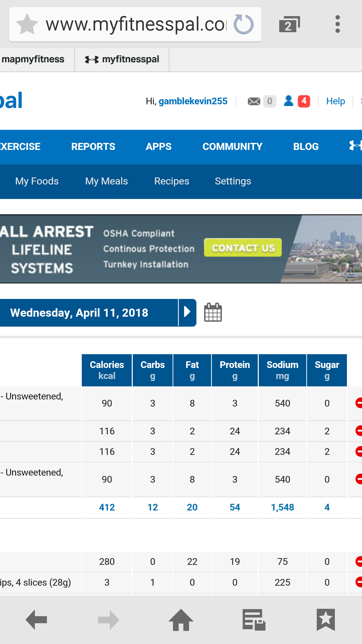Image resolution: width=362 pixels, height=644 pixels.
Task: Remove second 116 calorie food entry
Action: [359, 451]
